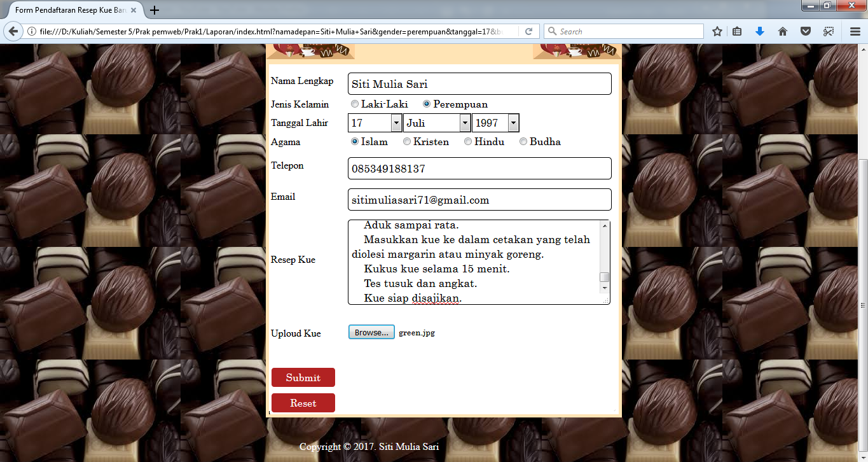
Task: Reload the page
Action: click(x=528, y=31)
